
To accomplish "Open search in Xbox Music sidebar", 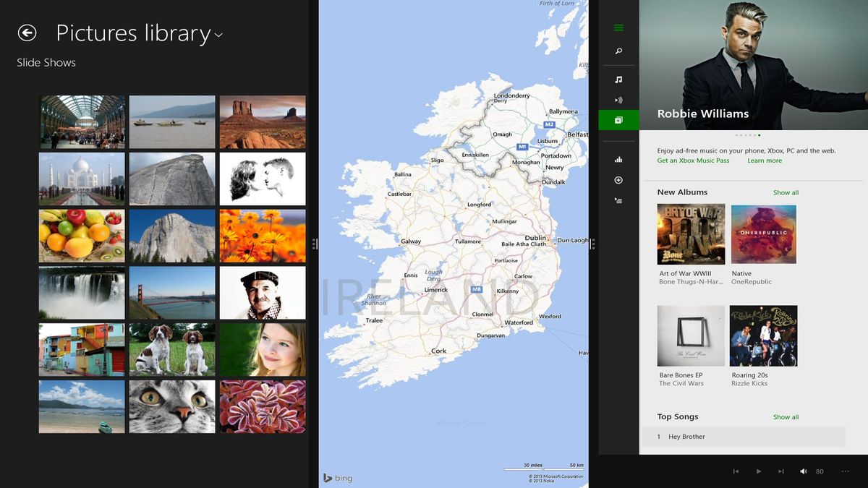I will (618, 51).
